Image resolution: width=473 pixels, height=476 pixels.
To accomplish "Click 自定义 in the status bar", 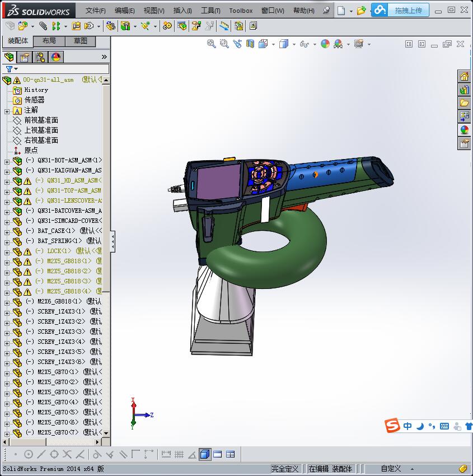I will click(x=391, y=469).
